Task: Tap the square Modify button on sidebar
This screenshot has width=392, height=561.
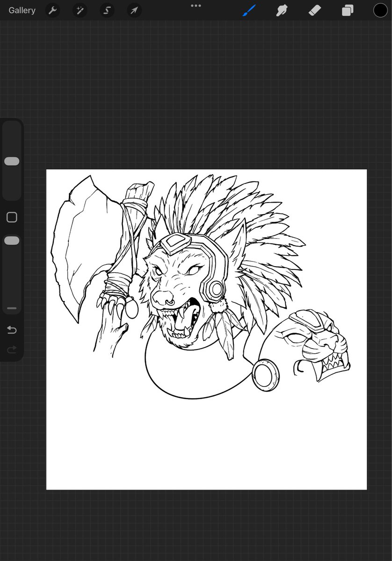Action: [x=12, y=217]
